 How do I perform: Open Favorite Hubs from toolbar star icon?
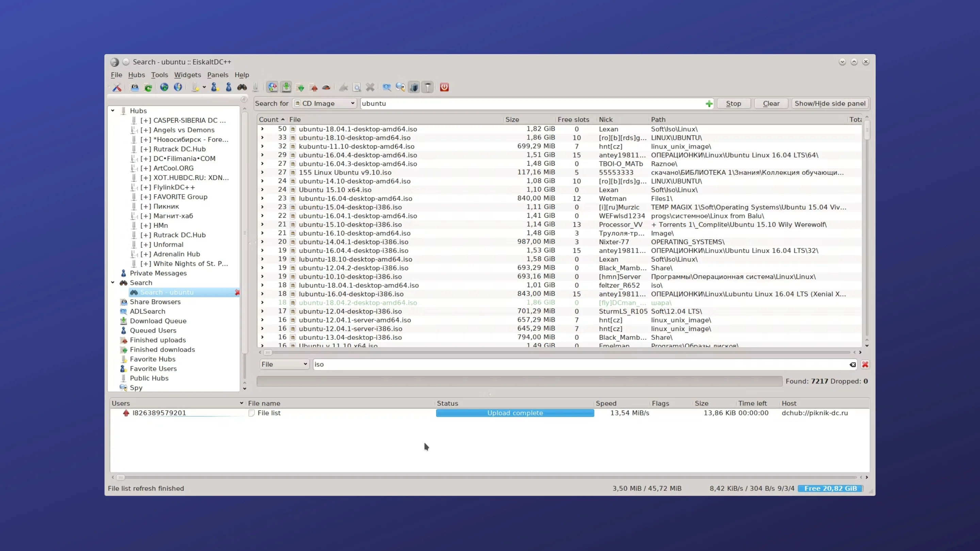coord(195,87)
